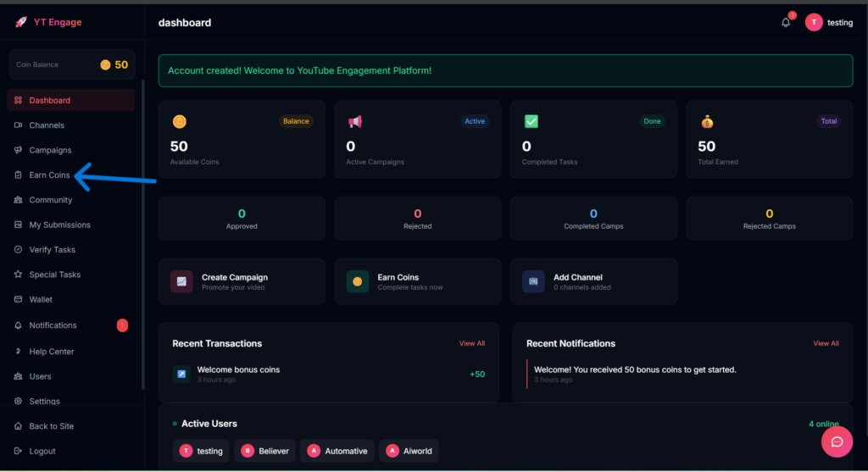Click View All under Recent Notifications
This screenshot has width=868, height=472.
click(826, 343)
